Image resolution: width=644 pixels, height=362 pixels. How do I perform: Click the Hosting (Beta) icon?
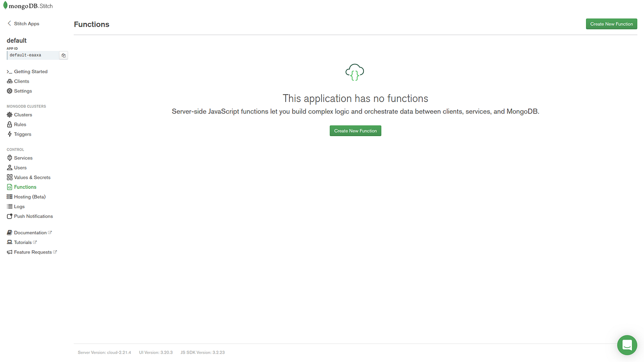9,196
